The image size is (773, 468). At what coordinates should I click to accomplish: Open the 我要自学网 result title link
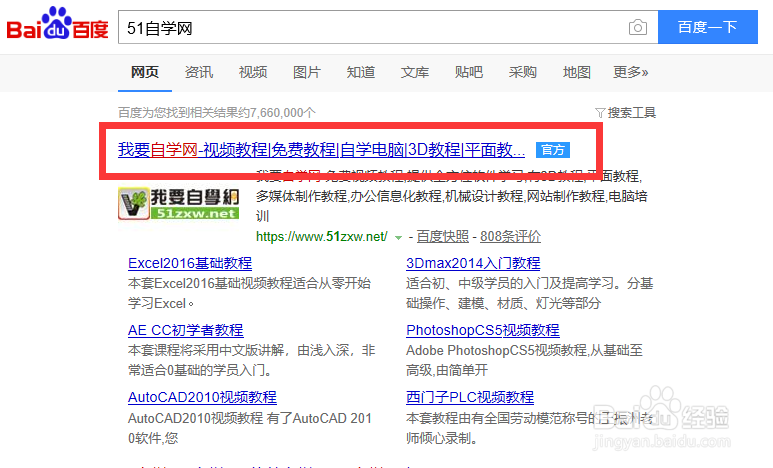coord(321,149)
